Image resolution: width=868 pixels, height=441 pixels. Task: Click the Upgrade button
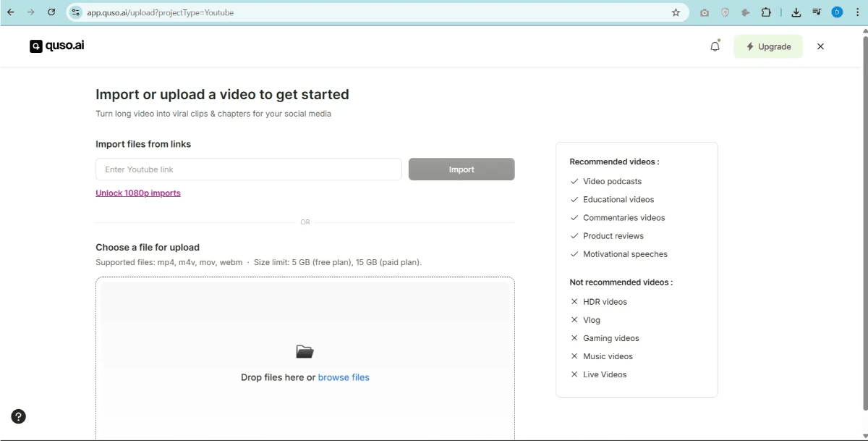768,46
